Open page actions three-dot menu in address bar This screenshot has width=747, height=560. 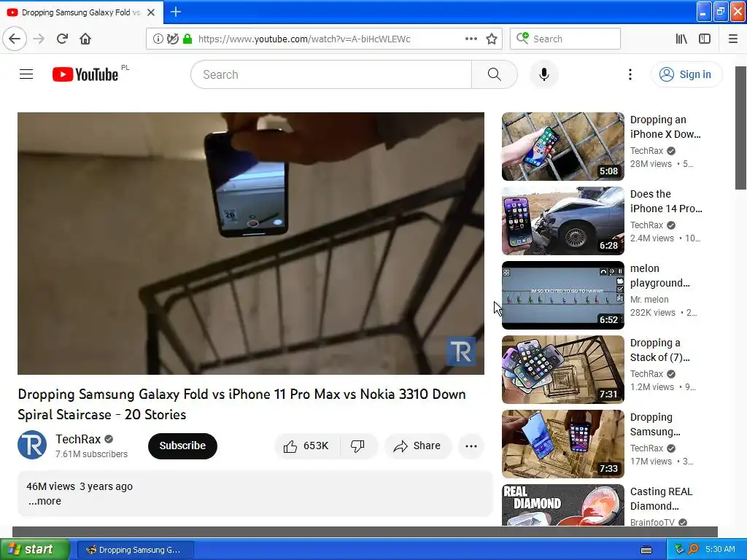pyautogui.click(x=471, y=39)
